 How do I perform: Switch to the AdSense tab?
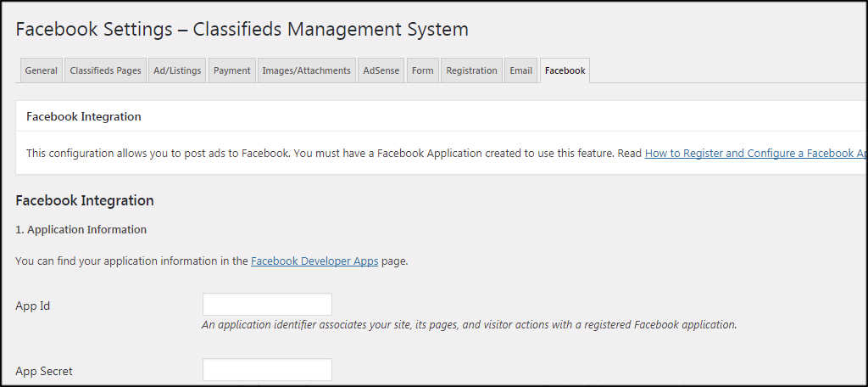(x=381, y=71)
